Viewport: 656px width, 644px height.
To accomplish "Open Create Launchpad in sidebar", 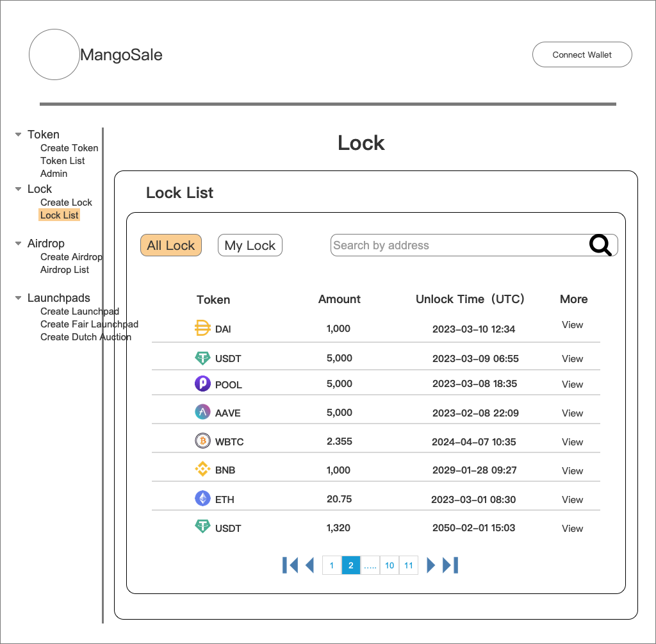I will click(79, 311).
